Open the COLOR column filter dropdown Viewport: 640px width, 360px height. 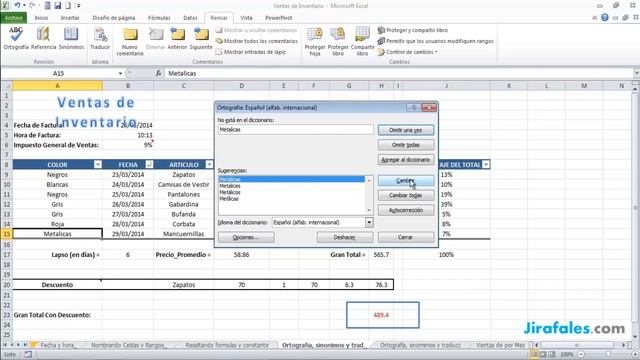pos(98,164)
